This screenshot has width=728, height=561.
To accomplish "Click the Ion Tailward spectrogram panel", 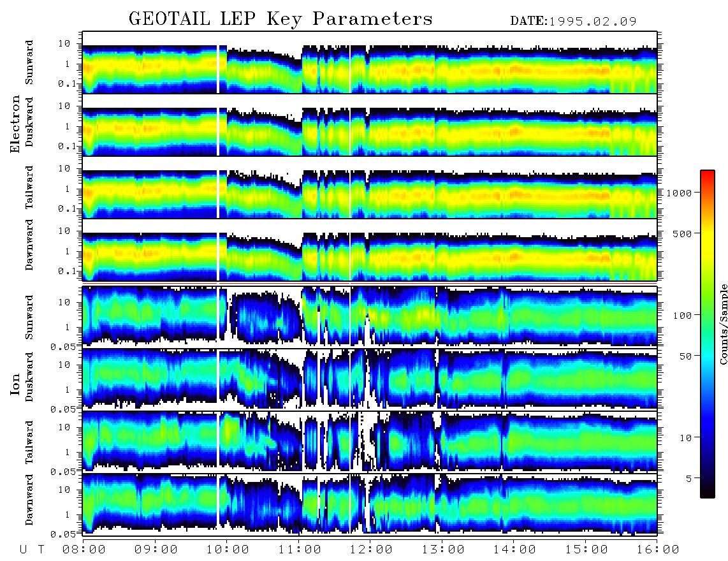I will (370, 442).
